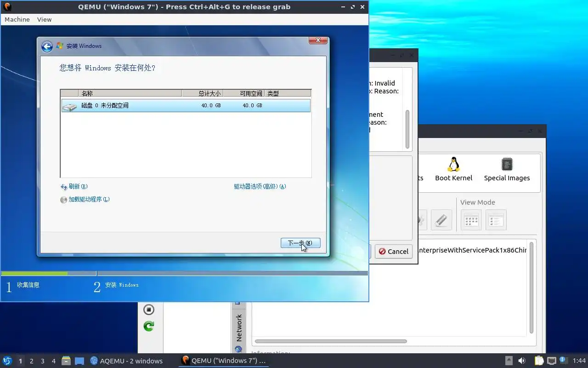Open the volume control in system tray
The height and width of the screenshot is (368, 588).
click(522, 361)
